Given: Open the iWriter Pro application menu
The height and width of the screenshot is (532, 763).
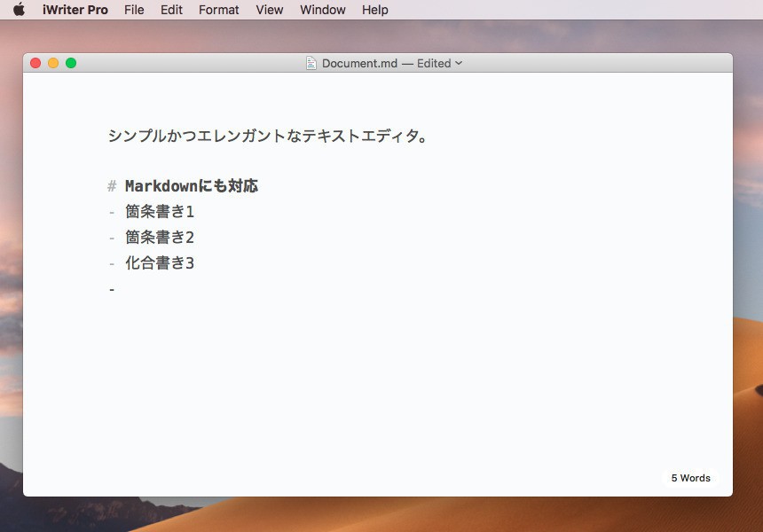Looking at the screenshot, I should click(x=75, y=10).
